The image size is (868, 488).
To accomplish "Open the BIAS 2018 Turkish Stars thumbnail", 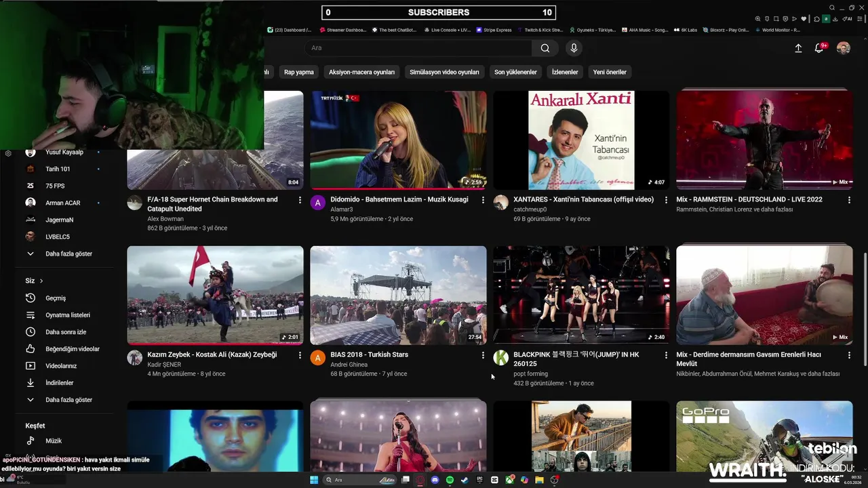I will click(398, 296).
